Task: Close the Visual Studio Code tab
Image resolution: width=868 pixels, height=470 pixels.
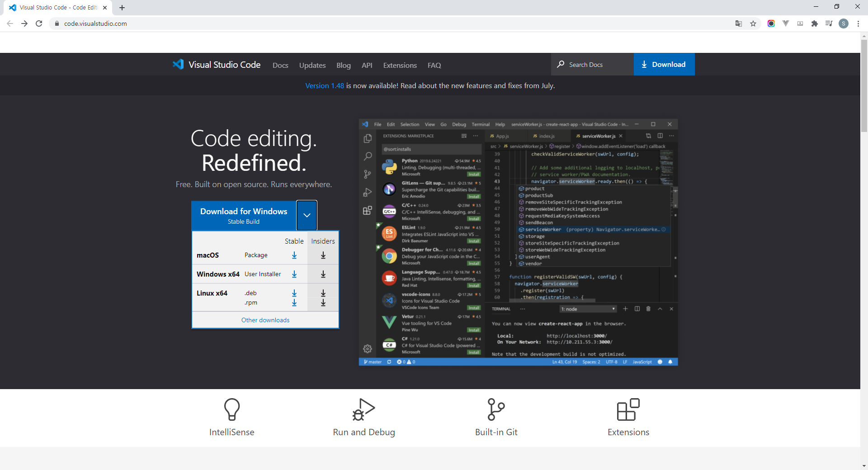Action: 105,8
